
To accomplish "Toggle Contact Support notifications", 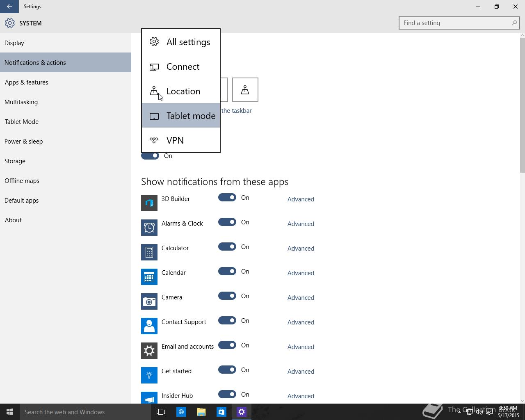I will (227, 321).
